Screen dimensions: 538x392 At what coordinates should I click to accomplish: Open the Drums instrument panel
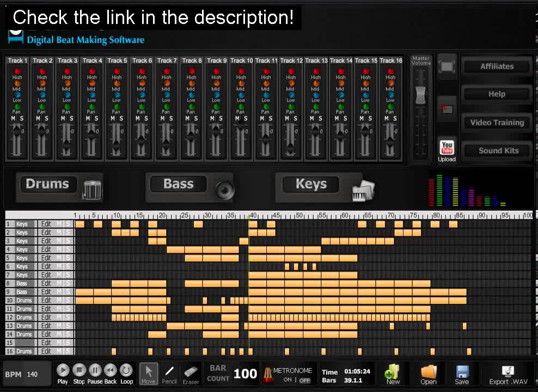47,184
